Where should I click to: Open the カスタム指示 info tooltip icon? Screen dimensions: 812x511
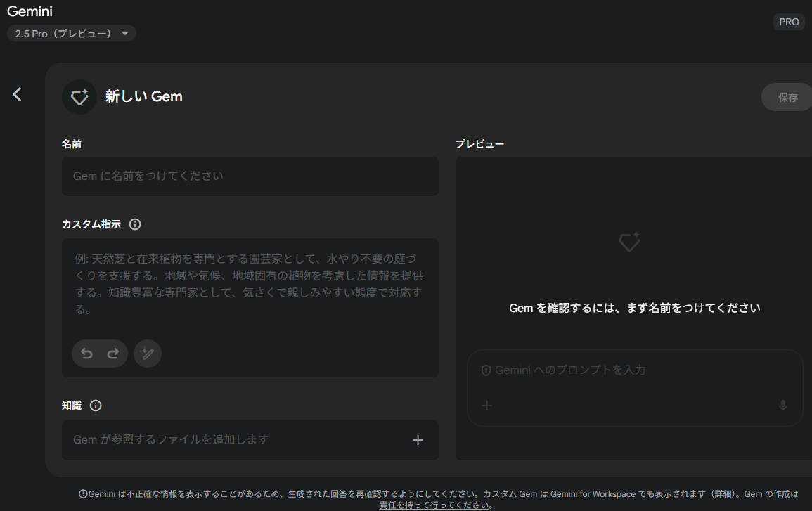pos(135,224)
